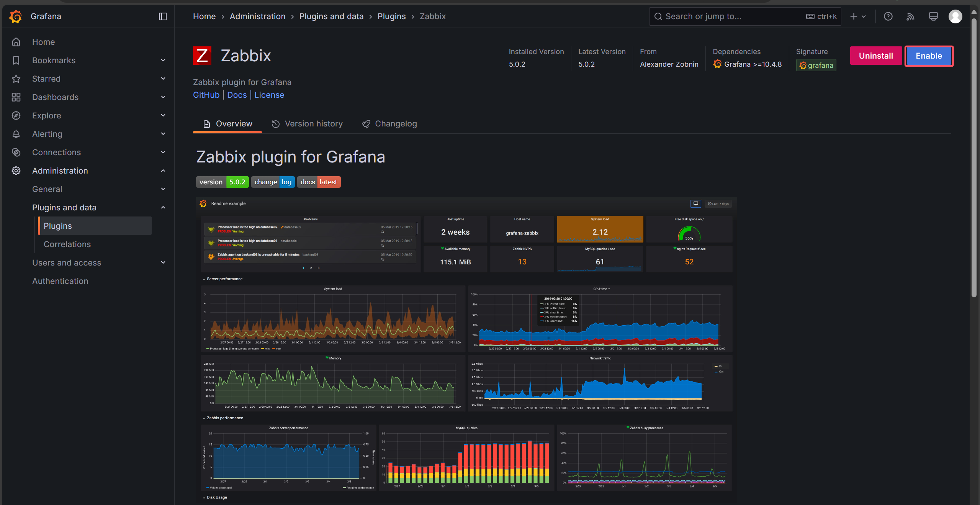The width and height of the screenshot is (980, 505).
Task: Expand the Users and access chevron
Action: point(163,263)
